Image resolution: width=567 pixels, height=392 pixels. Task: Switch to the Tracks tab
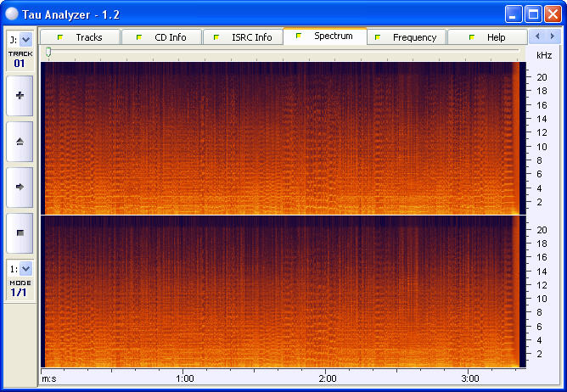pos(81,37)
